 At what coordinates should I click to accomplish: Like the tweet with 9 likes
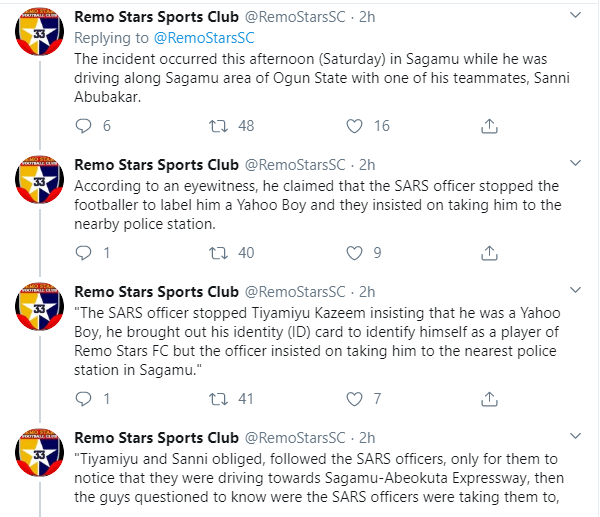tap(353, 253)
